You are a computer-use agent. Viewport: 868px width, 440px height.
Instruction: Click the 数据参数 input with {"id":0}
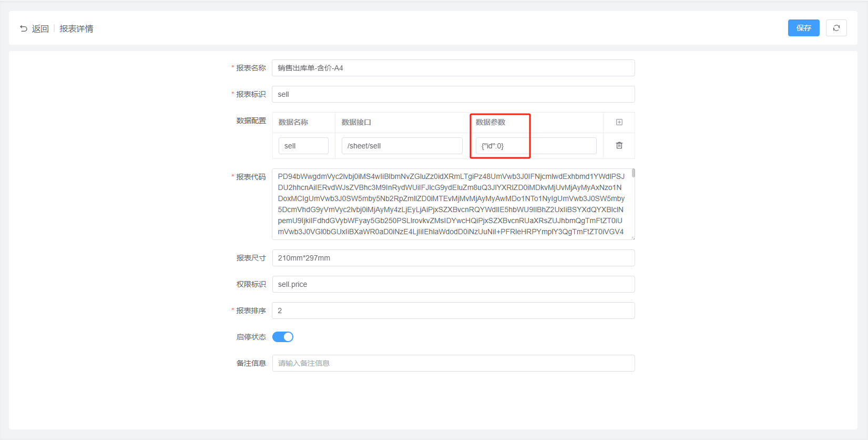536,146
